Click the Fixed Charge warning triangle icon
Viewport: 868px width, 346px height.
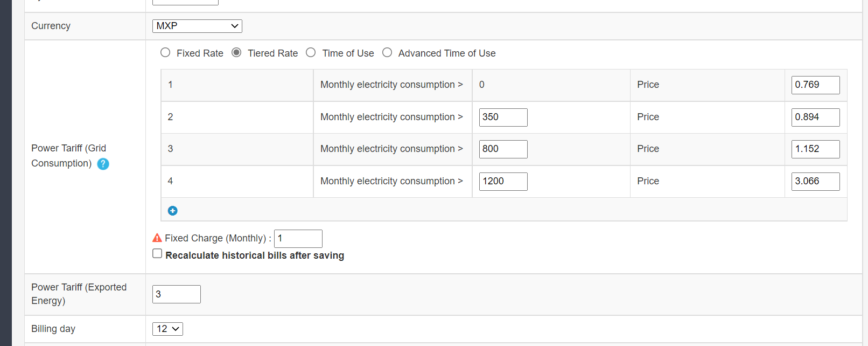pyautogui.click(x=157, y=238)
